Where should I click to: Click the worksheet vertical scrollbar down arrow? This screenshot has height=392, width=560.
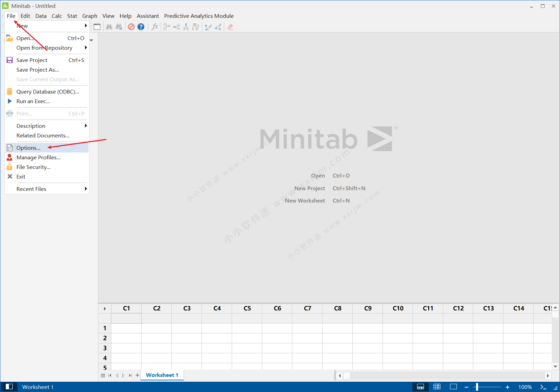click(x=555, y=366)
